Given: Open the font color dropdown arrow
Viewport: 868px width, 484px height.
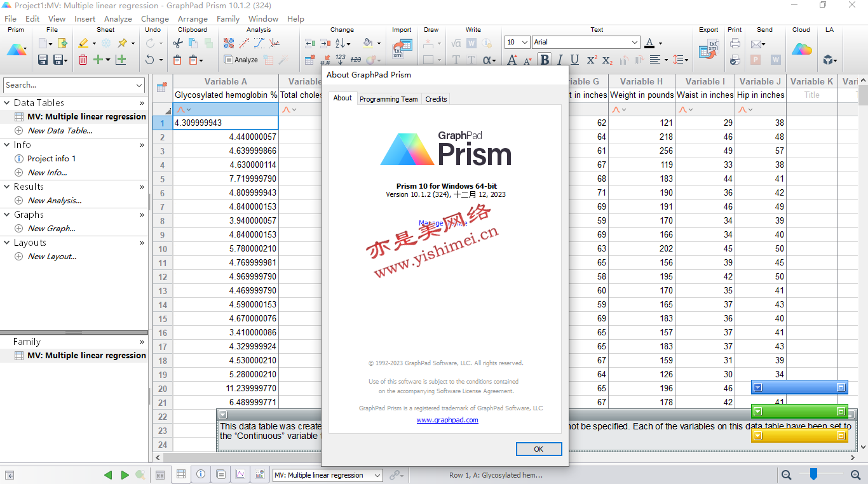Looking at the screenshot, I should tap(660, 44).
